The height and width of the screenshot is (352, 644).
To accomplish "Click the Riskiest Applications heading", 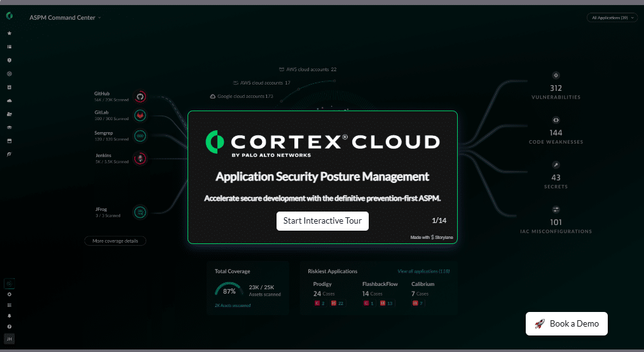I will point(332,271).
